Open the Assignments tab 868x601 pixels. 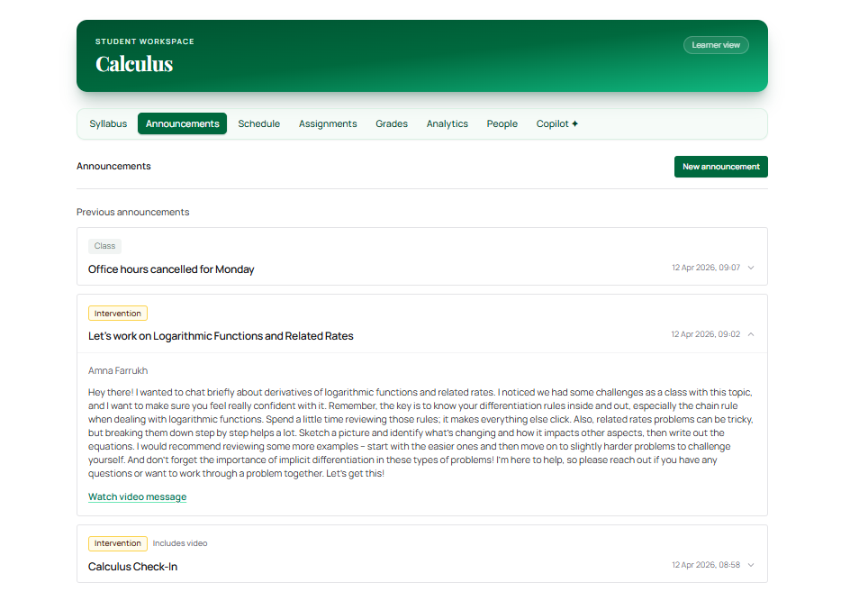click(x=328, y=123)
